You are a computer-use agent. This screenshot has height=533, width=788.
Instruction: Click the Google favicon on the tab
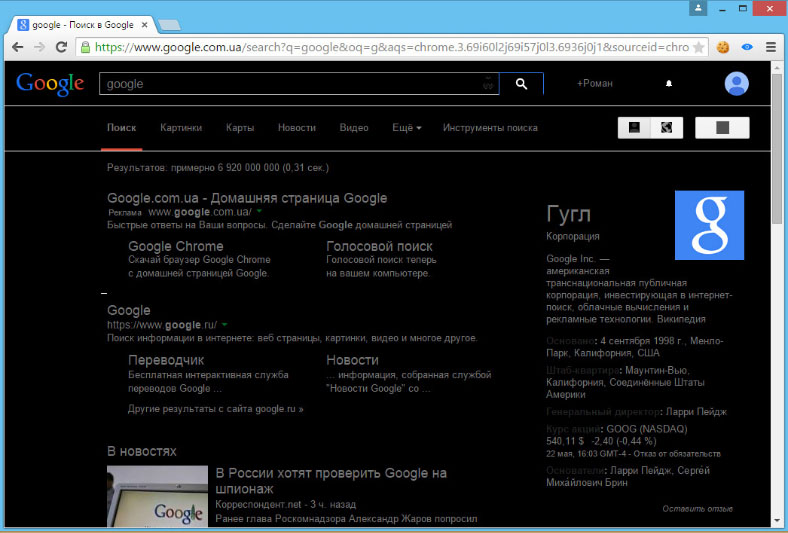tap(23, 25)
